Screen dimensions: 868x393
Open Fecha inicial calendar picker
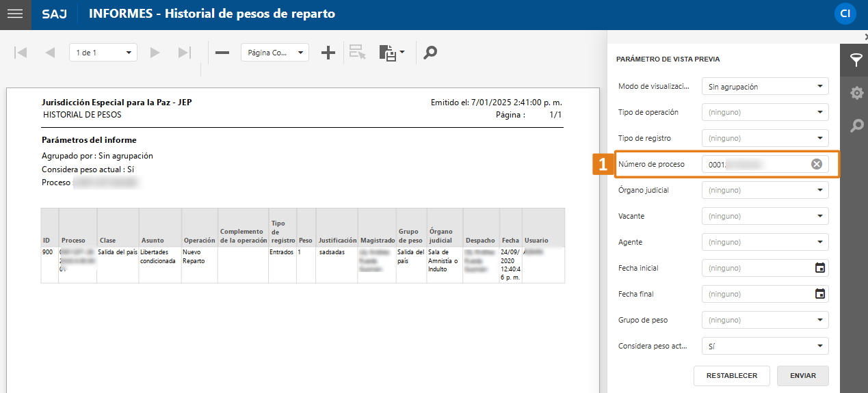click(x=820, y=268)
